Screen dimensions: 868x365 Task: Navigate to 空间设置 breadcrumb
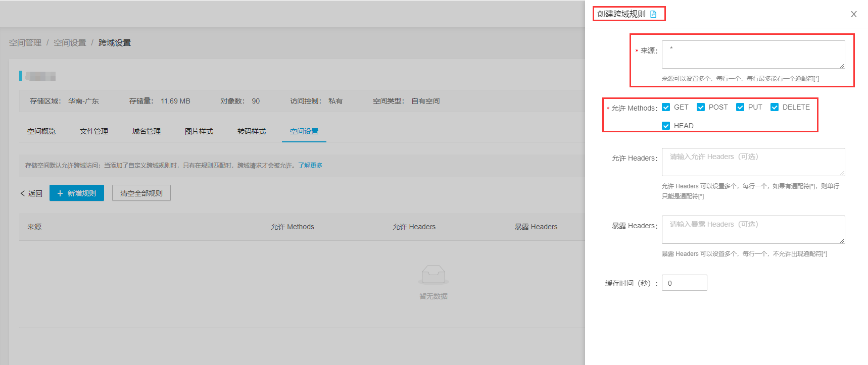pos(70,43)
